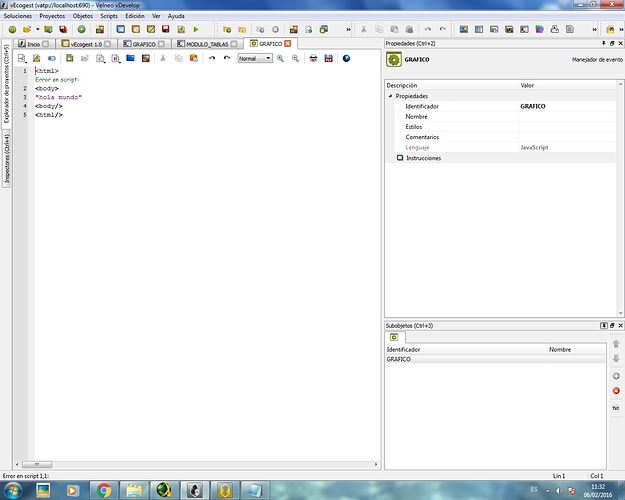
Task: Delete subobject with the red X icon
Action: 616,390
